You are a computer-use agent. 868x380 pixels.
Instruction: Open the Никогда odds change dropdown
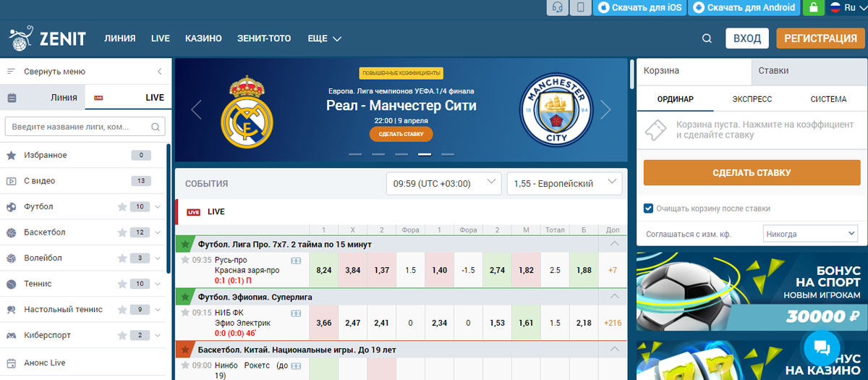pyautogui.click(x=810, y=234)
